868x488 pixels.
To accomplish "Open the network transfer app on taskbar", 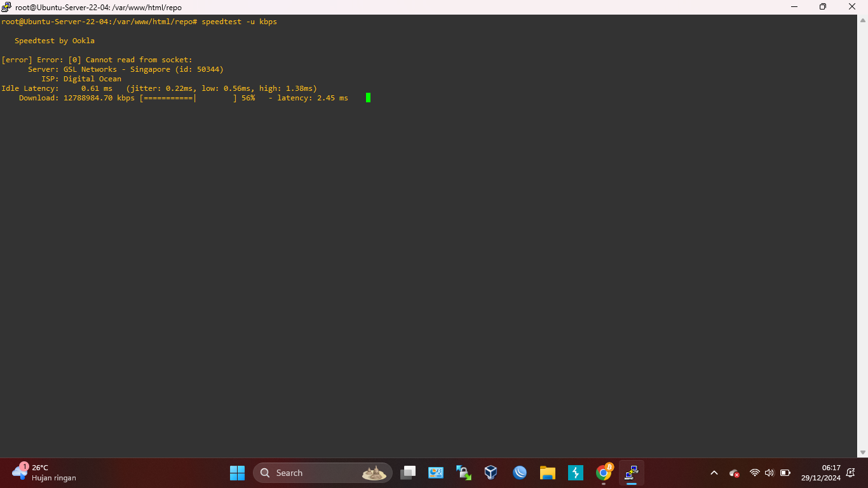I will 463,473.
